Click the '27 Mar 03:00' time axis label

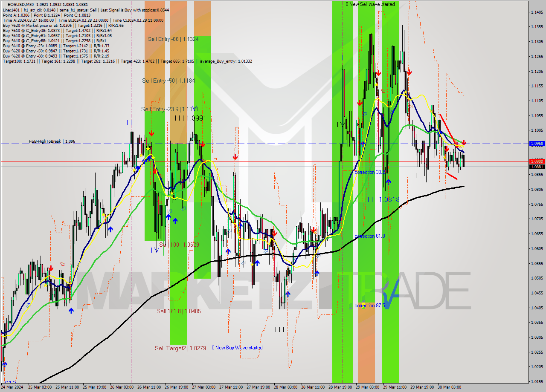204,387
